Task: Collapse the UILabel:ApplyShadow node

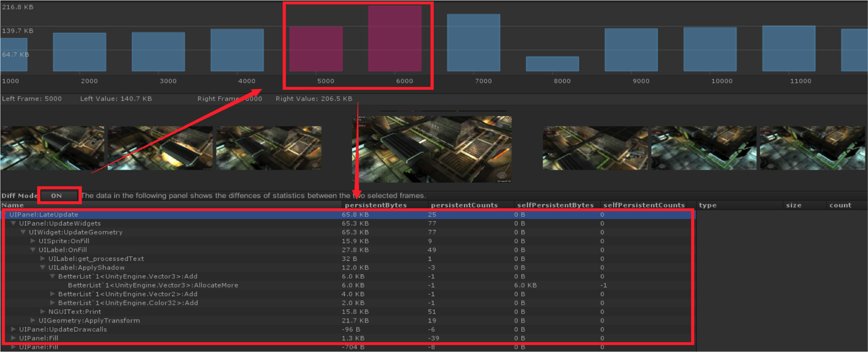Action: click(43, 268)
